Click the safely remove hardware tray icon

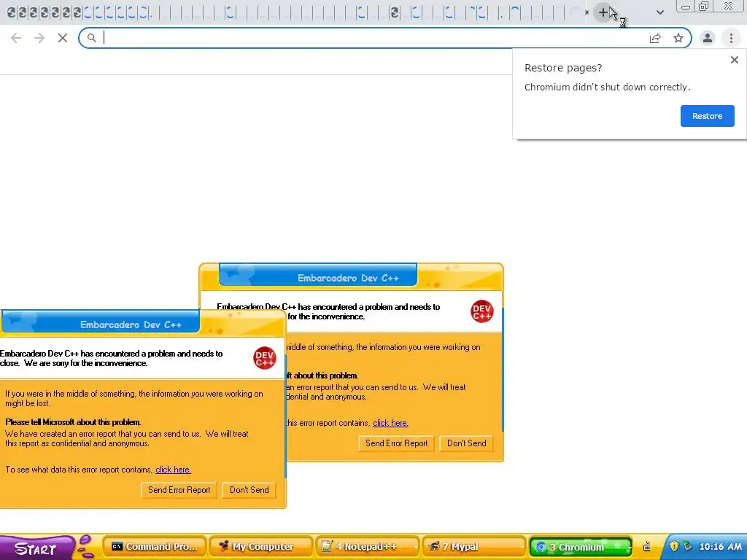click(x=687, y=546)
